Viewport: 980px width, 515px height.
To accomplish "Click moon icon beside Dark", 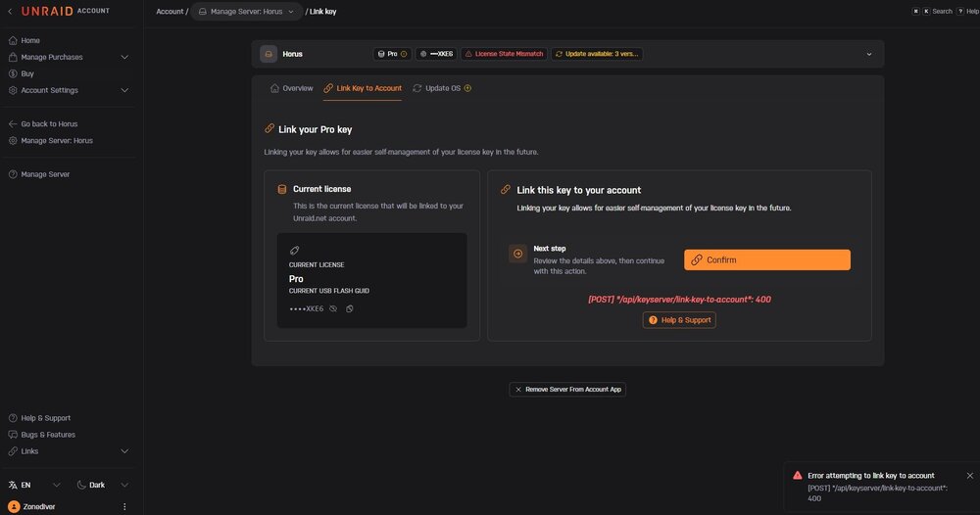I will click(81, 485).
